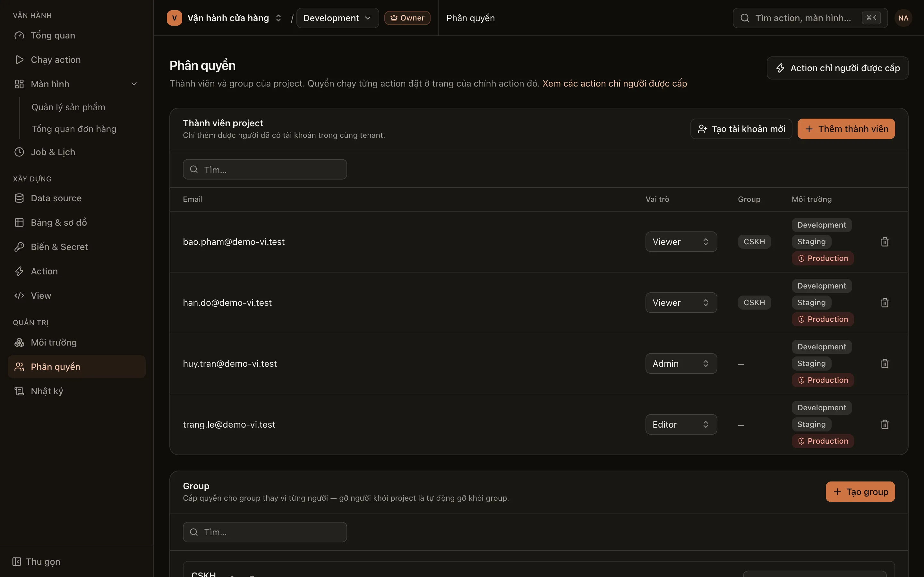Change Admin role for huy.tran@demo-vi.test
The height and width of the screenshot is (577, 924).
tap(681, 363)
